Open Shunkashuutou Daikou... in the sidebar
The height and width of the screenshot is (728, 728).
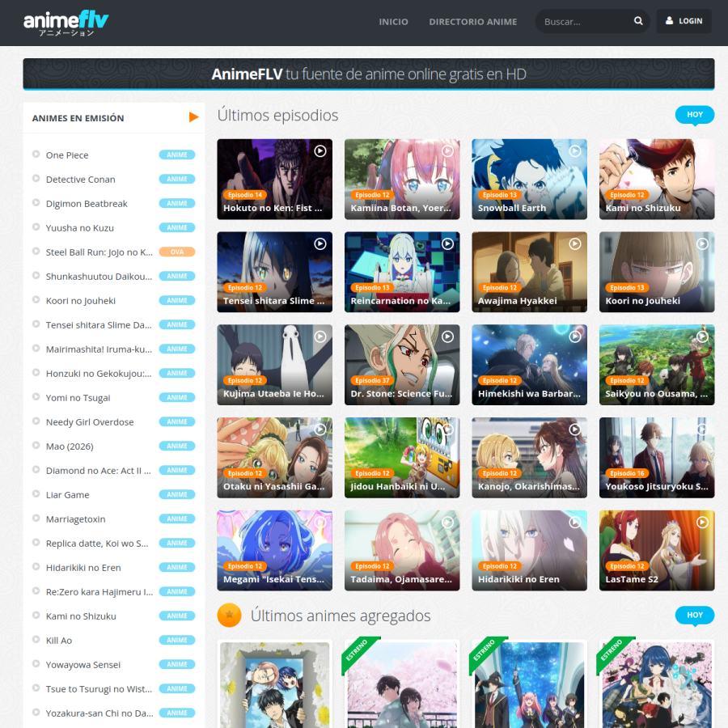(x=99, y=277)
